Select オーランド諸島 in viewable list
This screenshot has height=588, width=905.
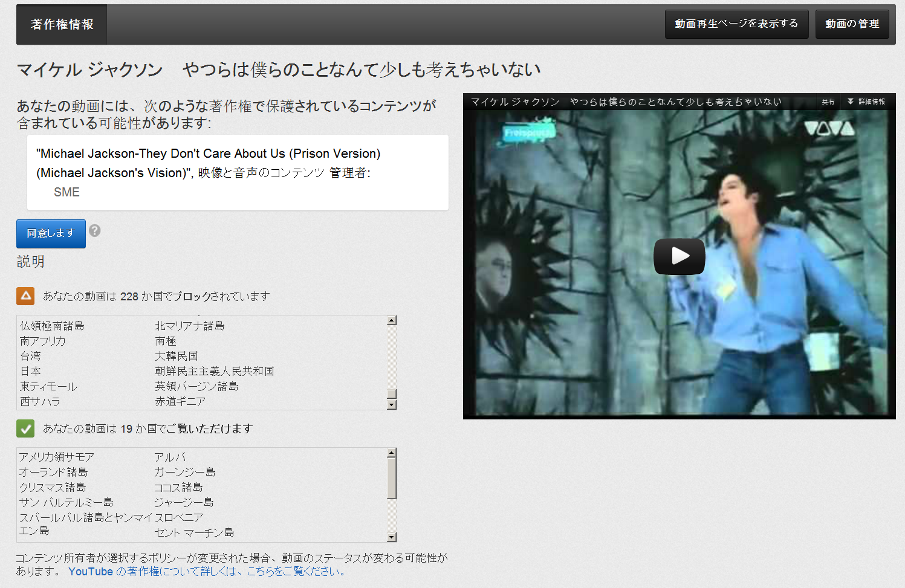(x=54, y=472)
